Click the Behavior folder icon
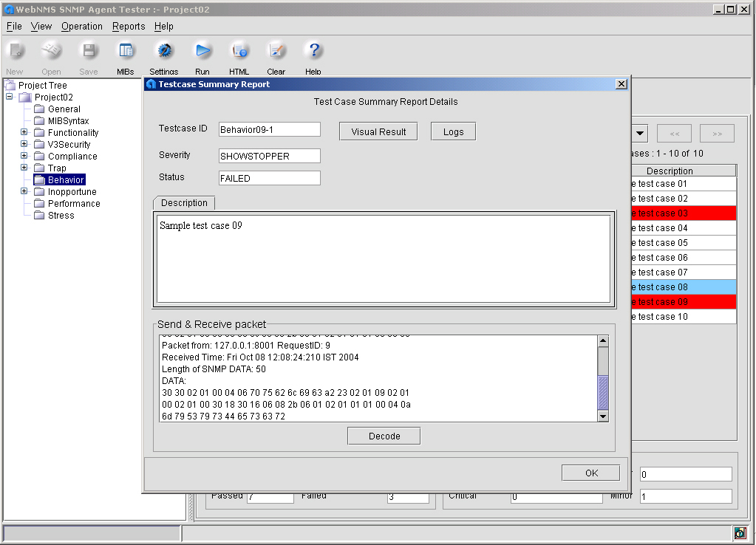Image resolution: width=756 pixels, height=545 pixels. pyautogui.click(x=39, y=179)
